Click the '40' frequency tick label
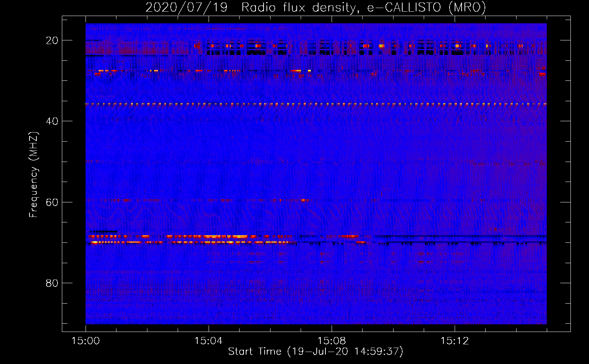 pyautogui.click(x=52, y=121)
